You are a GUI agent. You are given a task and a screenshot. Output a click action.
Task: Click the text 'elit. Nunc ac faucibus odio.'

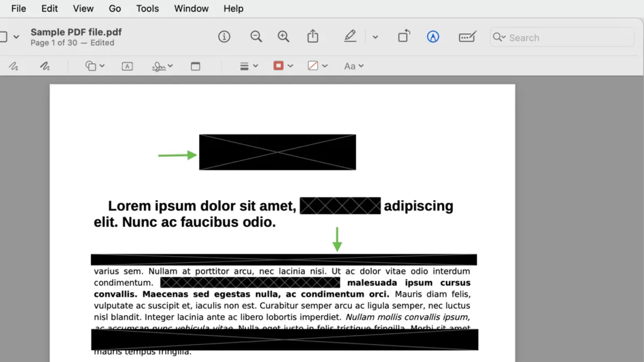click(x=185, y=222)
